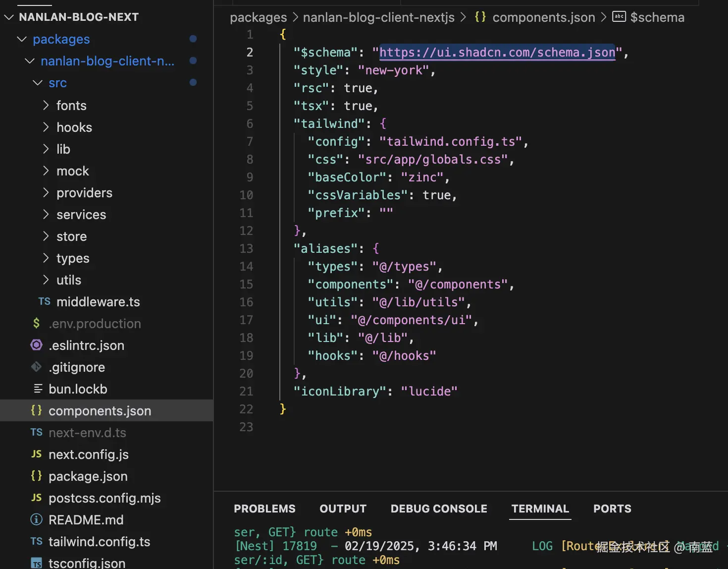This screenshot has width=728, height=569.
Task: Click the tsconfig.json file icon
Action: point(37,563)
